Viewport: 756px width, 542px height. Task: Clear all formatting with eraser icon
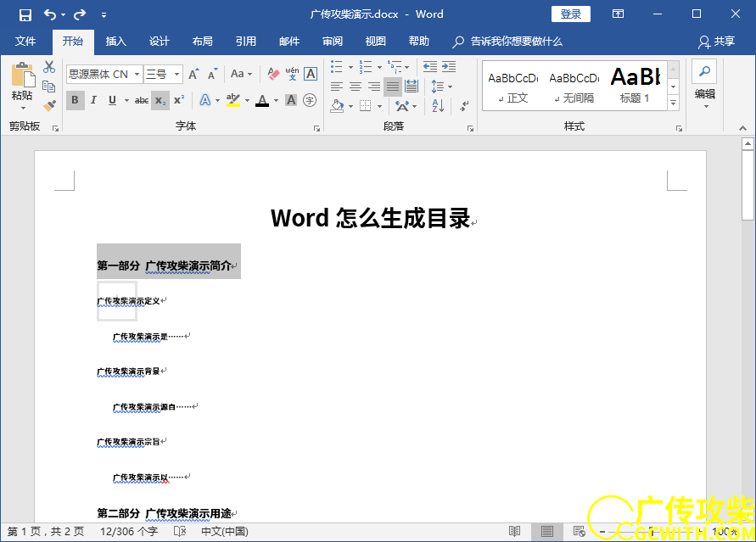pos(273,74)
